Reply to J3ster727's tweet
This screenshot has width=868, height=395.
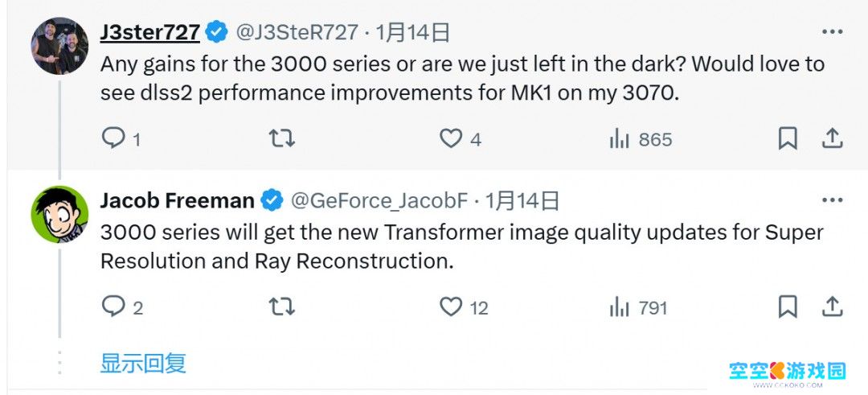[x=113, y=139]
